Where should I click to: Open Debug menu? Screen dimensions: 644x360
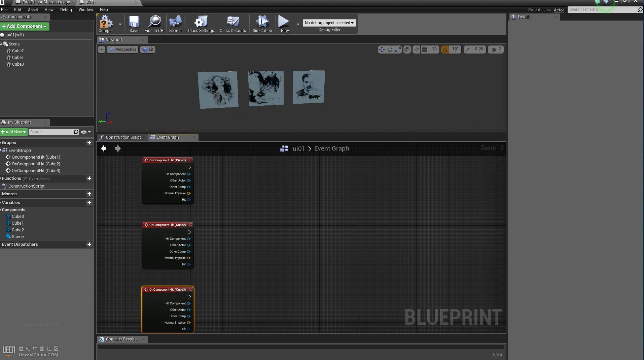66,10
